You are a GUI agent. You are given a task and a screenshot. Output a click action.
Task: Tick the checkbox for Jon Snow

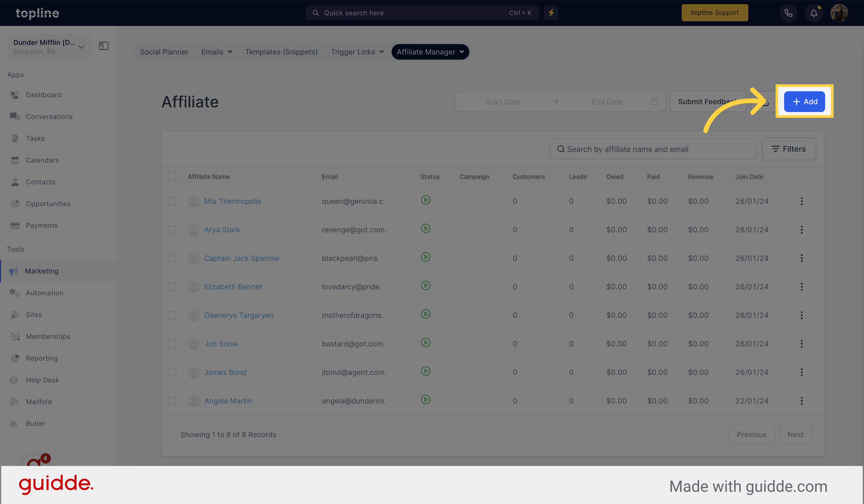[172, 344]
